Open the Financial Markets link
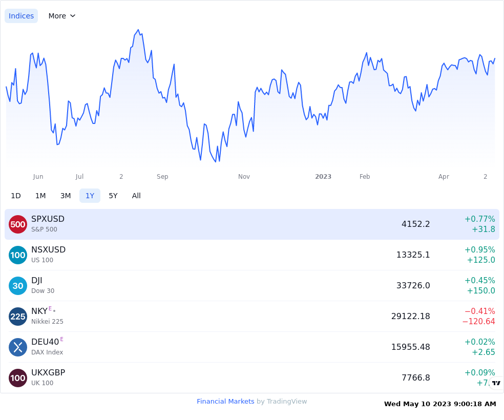Screen dimensions: 504x420 (x=225, y=402)
